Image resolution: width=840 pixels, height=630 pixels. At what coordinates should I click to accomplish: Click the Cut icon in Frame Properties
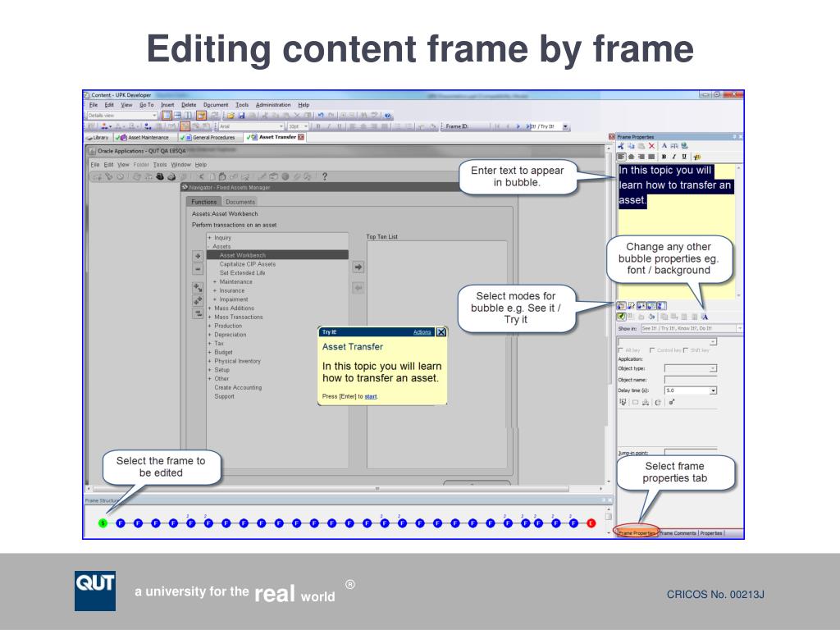tap(621, 146)
